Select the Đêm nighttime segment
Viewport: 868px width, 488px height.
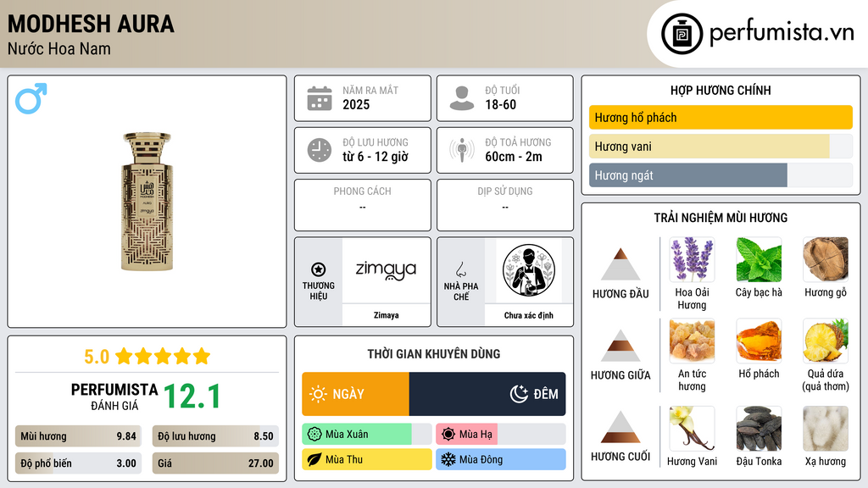click(x=487, y=394)
